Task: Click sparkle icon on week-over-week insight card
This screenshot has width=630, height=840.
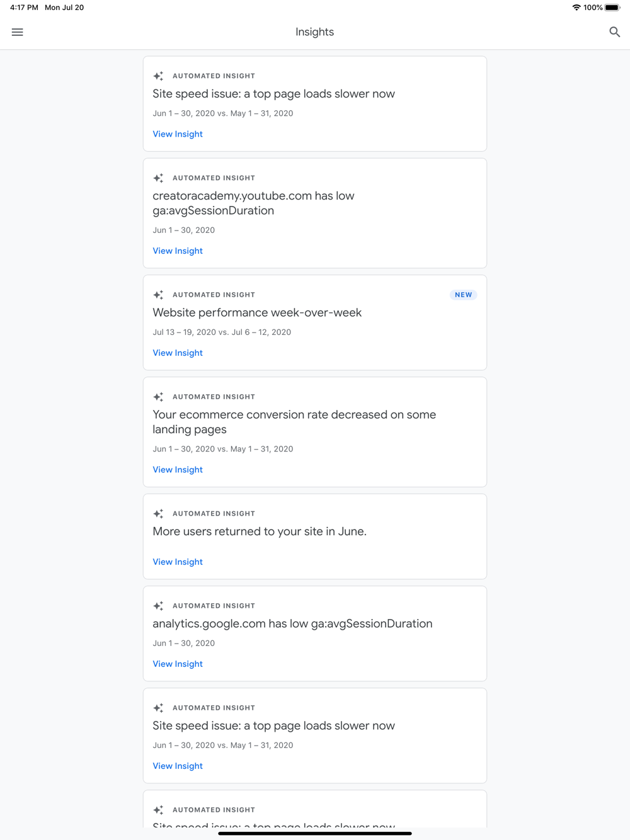Action: [158, 295]
